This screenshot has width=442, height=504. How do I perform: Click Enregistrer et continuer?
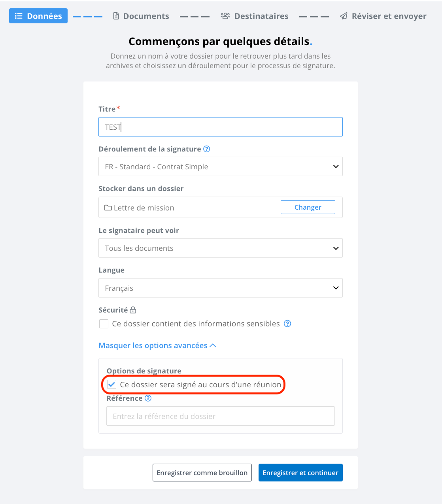[300, 473]
